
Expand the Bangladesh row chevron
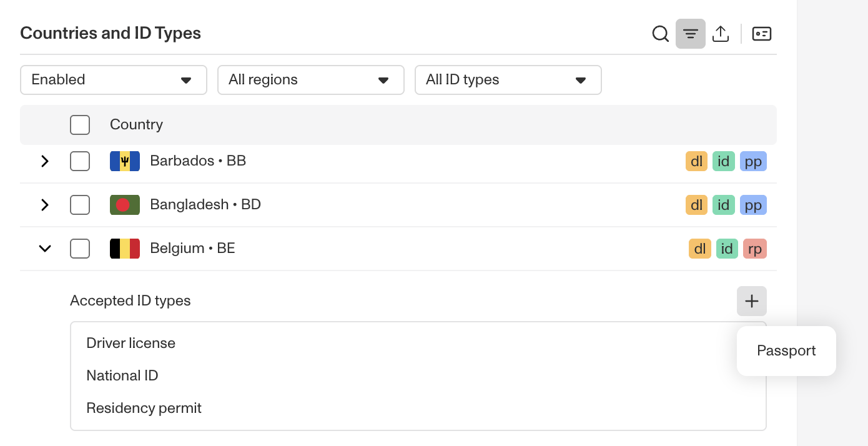click(45, 205)
